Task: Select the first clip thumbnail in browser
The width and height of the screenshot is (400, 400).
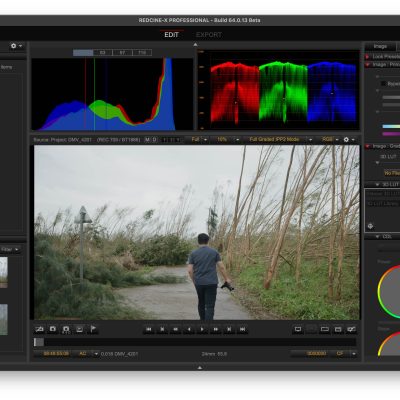Action: pyautogui.click(x=4, y=272)
